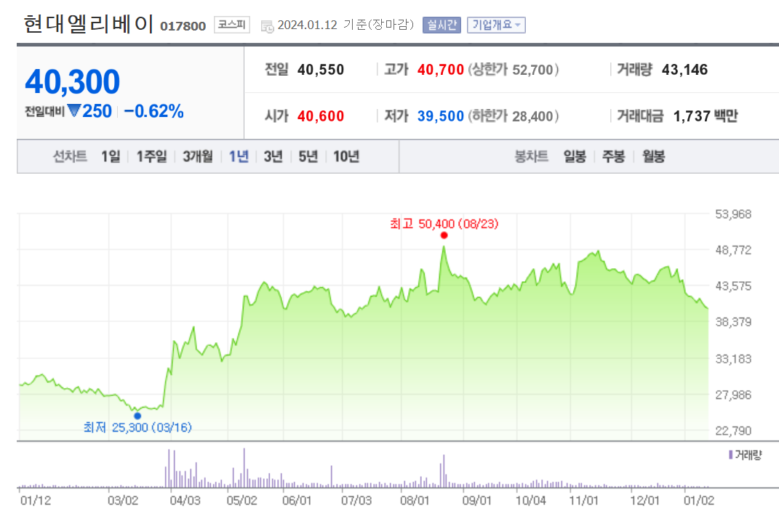The height and width of the screenshot is (532, 779).
Task: Click the stock code 017800
Action: [183, 26]
